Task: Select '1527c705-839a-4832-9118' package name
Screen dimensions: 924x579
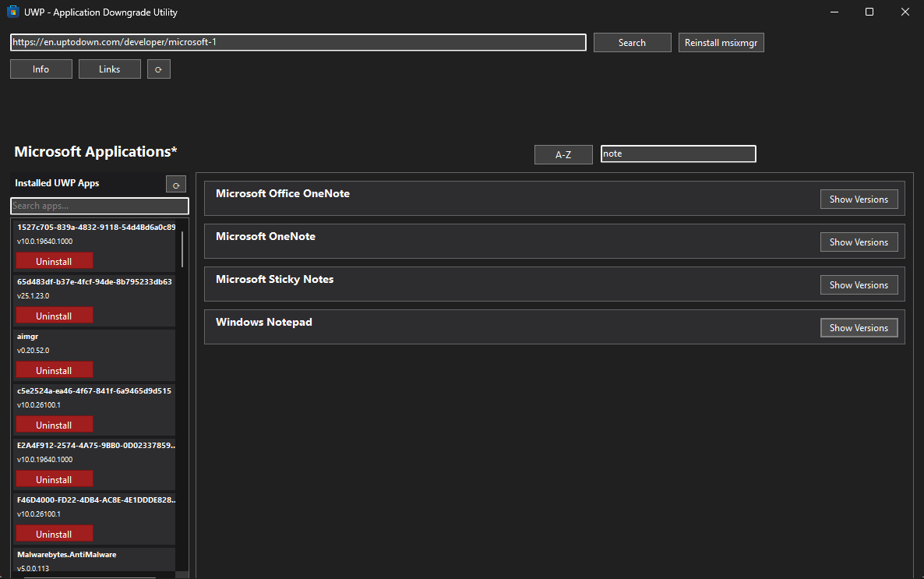Action: tap(96, 227)
